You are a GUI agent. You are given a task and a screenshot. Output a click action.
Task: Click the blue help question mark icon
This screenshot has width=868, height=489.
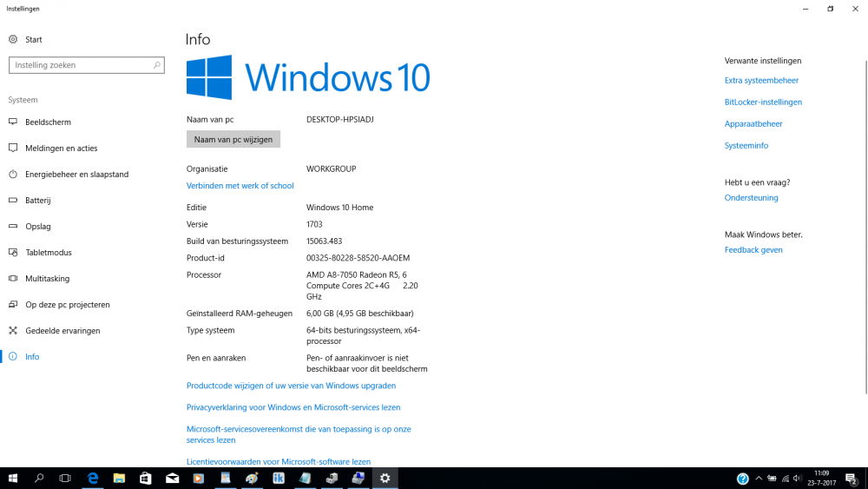tap(743, 479)
